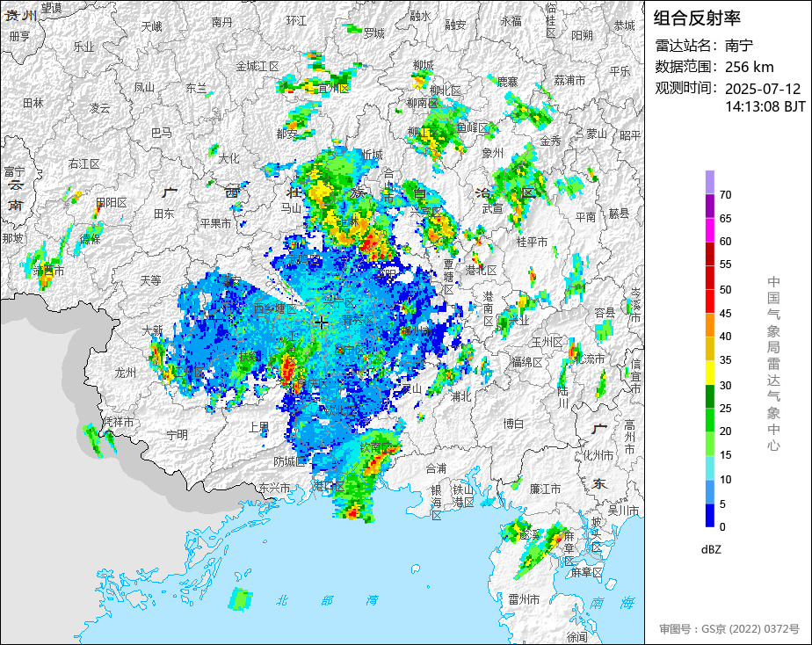
Task: Click the observation date 2025-07-12
Action: coord(763,89)
